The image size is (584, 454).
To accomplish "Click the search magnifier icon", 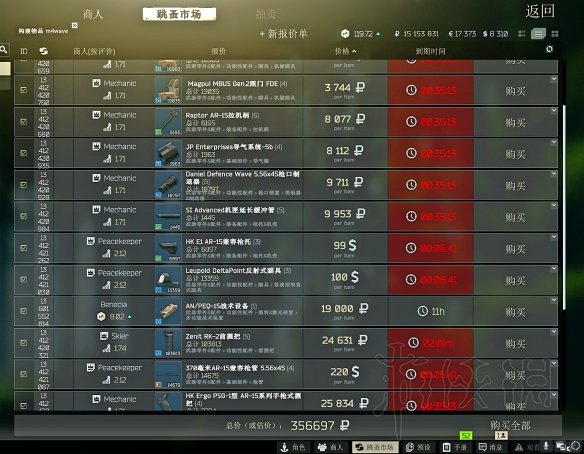I will tap(4, 49).
